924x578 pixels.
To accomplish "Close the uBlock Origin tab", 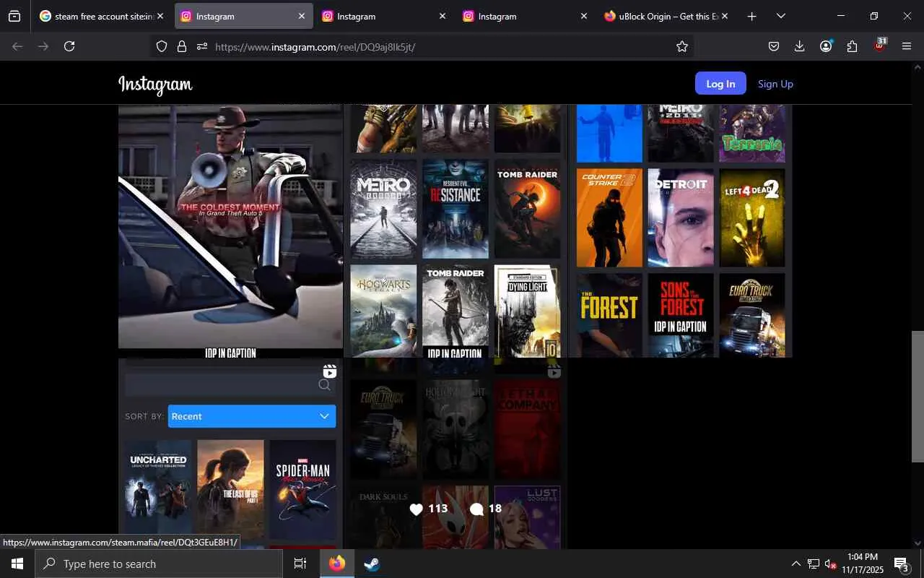I will click(725, 16).
